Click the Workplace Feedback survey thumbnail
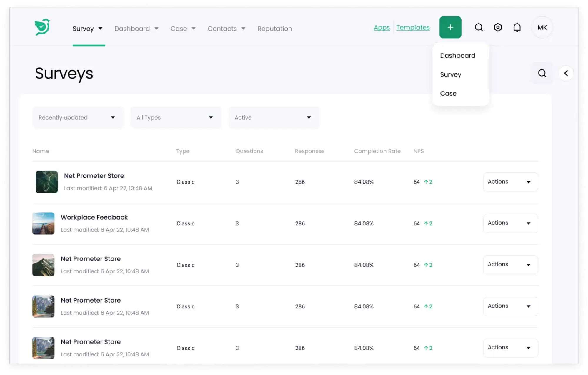This screenshot has width=588, height=375. click(43, 223)
